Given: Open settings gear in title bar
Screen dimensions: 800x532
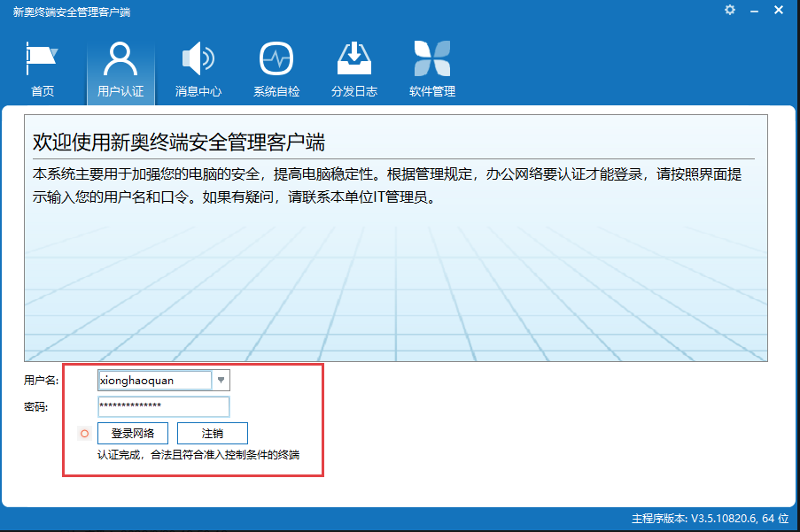Looking at the screenshot, I should pyautogui.click(x=730, y=10).
